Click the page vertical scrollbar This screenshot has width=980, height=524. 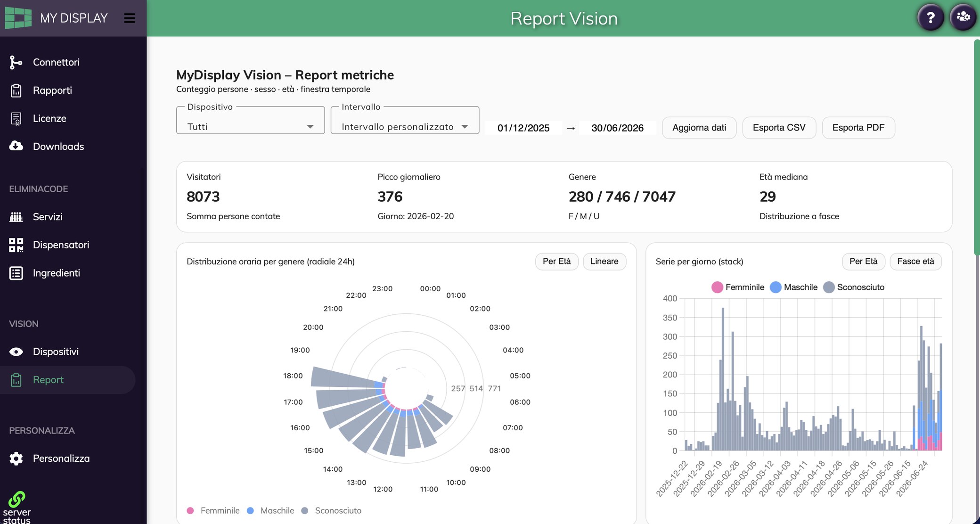(976, 147)
